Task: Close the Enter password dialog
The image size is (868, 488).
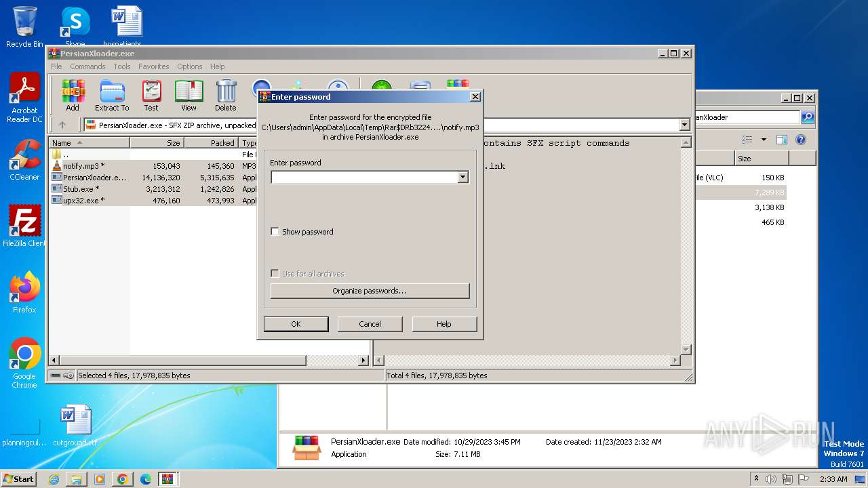Action: [x=475, y=97]
